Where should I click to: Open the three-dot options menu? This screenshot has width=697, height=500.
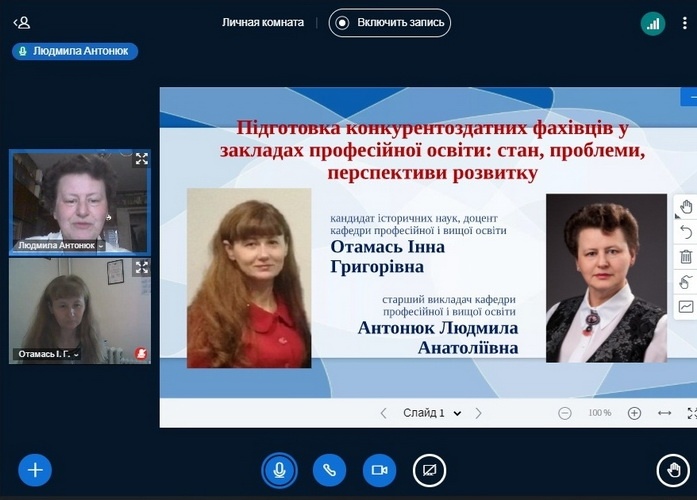(685, 23)
